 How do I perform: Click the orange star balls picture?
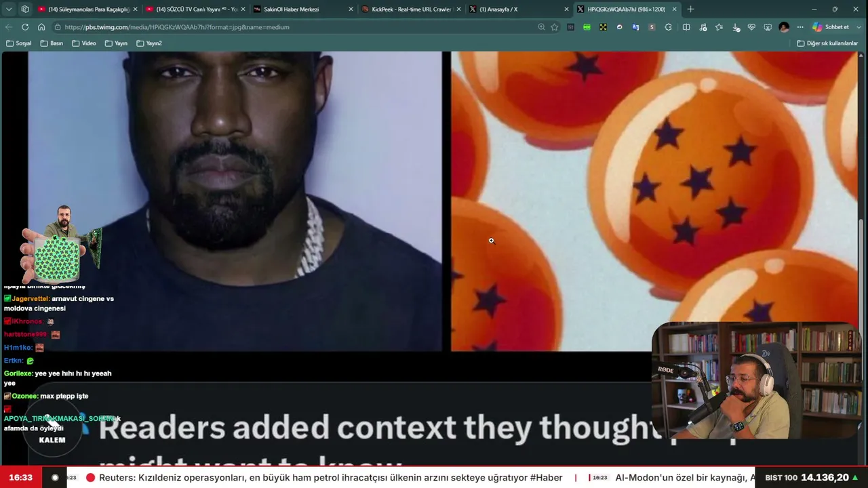(x=654, y=201)
